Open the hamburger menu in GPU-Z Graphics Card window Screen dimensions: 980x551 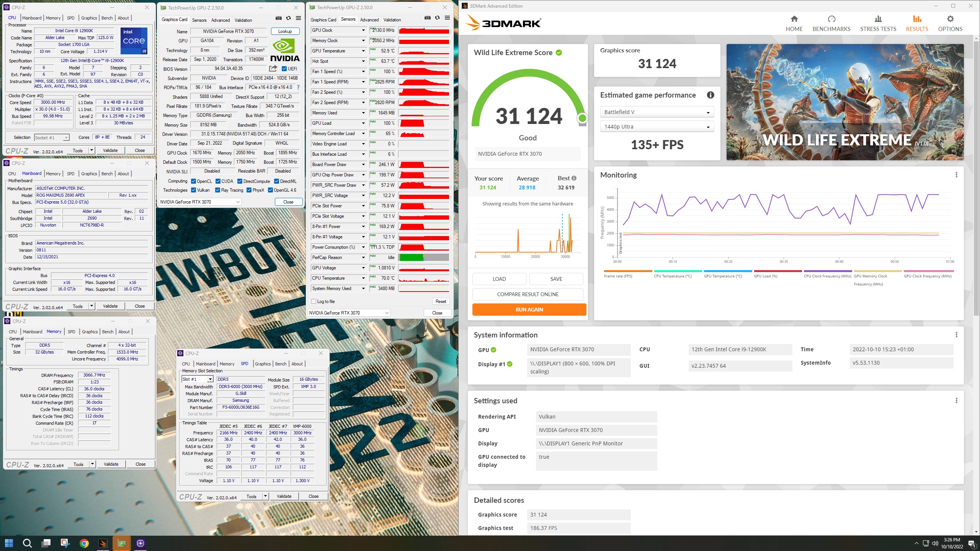click(x=299, y=18)
